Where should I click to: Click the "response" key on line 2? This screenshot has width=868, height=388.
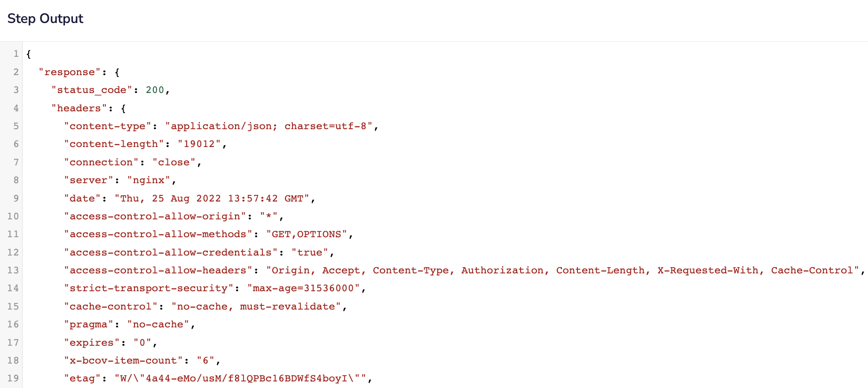click(x=70, y=72)
